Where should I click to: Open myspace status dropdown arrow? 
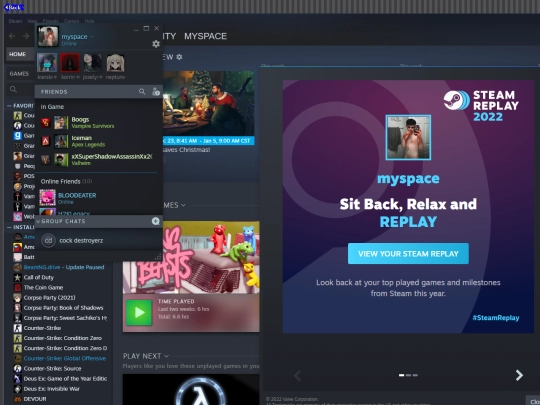[x=92, y=37]
